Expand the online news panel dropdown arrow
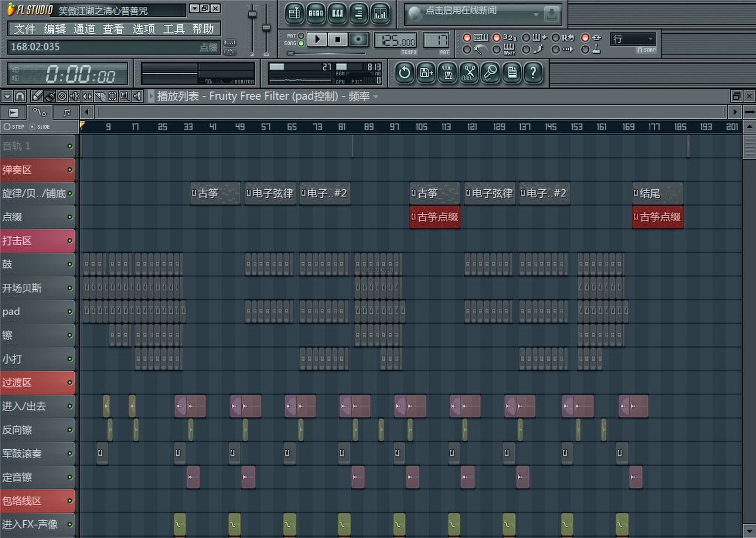Screen dimensions: 756x538 536,14
